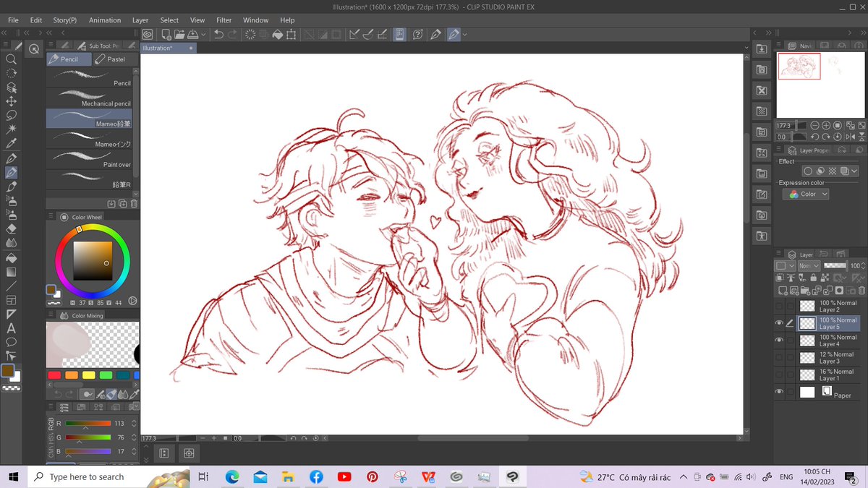Show hidden Layer 3
Image resolution: width=868 pixels, height=488 pixels.
[x=780, y=358]
